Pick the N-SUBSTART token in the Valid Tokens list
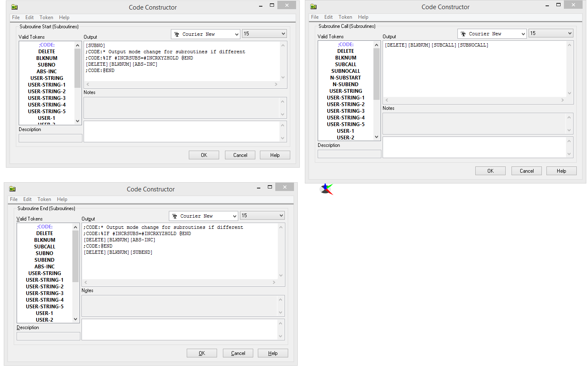Screen dimensions: 588x367 [x=346, y=78]
